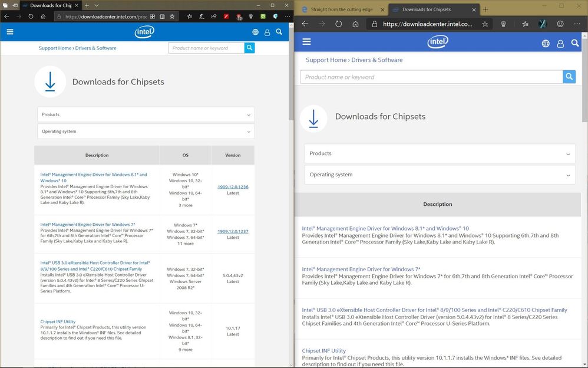The height and width of the screenshot is (368, 588).
Task: Open favorites list in right browser toolbar
Action: pos(526,24)
